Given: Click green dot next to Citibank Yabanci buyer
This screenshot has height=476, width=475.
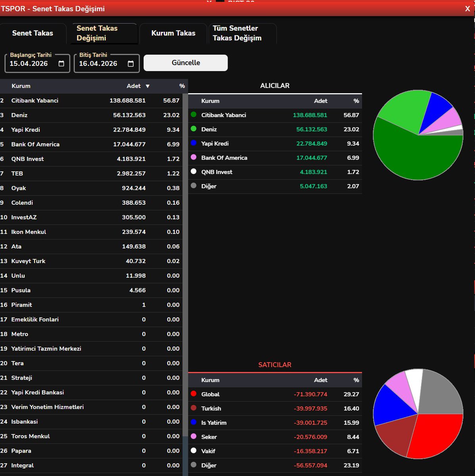Looking at the screenshot, I should point(193,115).
